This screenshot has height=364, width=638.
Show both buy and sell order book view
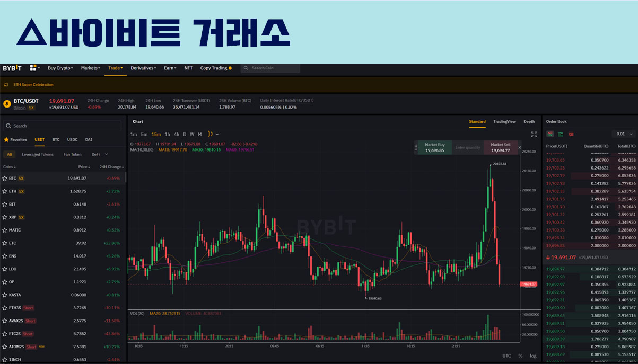550,134
